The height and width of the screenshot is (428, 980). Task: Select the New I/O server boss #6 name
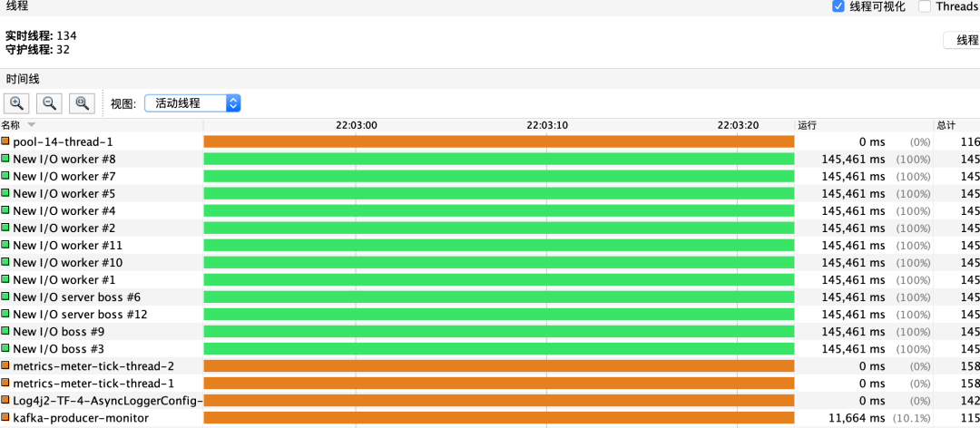[x=76, y=297]
